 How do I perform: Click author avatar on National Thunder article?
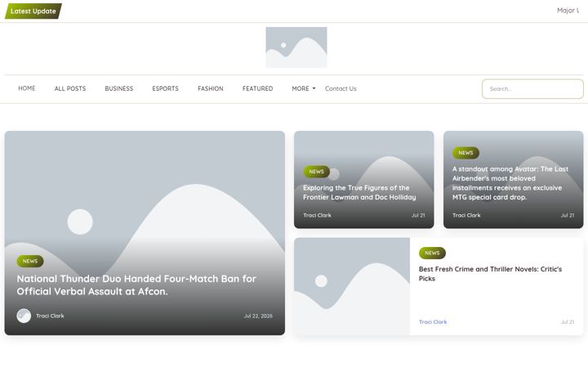pos(24,316)
